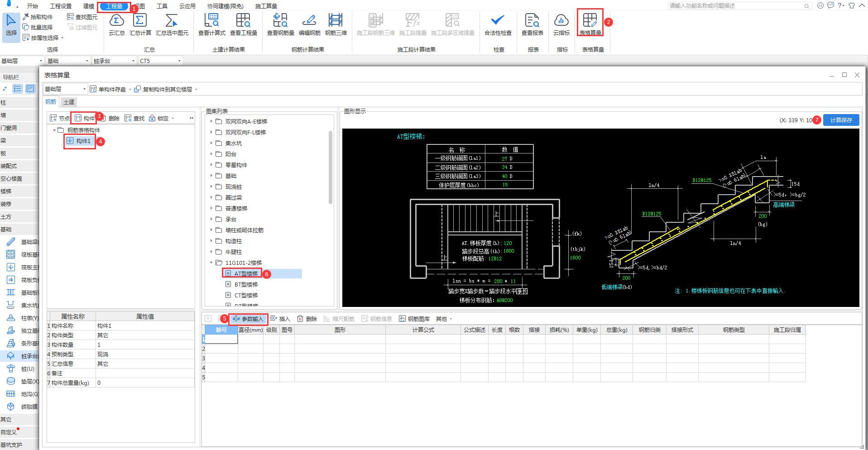Expand 双网双向A-E楼梯 folder
Viewport: 868px width, 450px height.
[211, 121]
